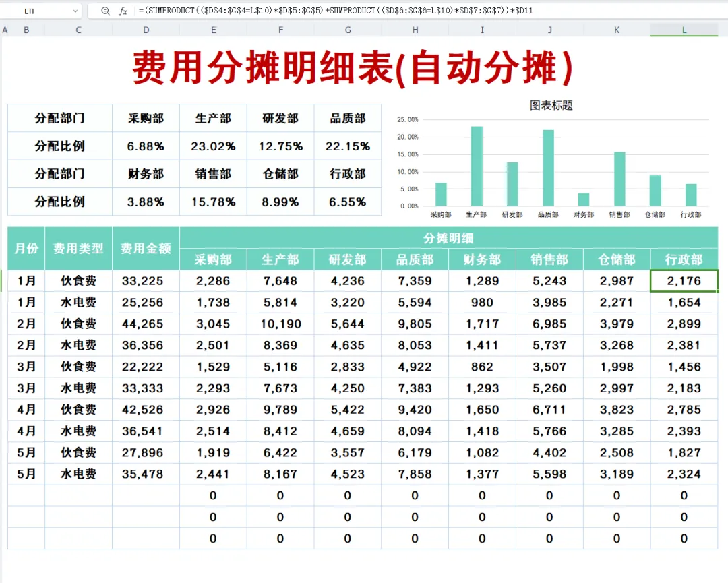The width and height of the screenshot is (728, 583).
Task: Click the 仓储部 column header in detail table
Action: pyautogui.click(x=617, y=259)
